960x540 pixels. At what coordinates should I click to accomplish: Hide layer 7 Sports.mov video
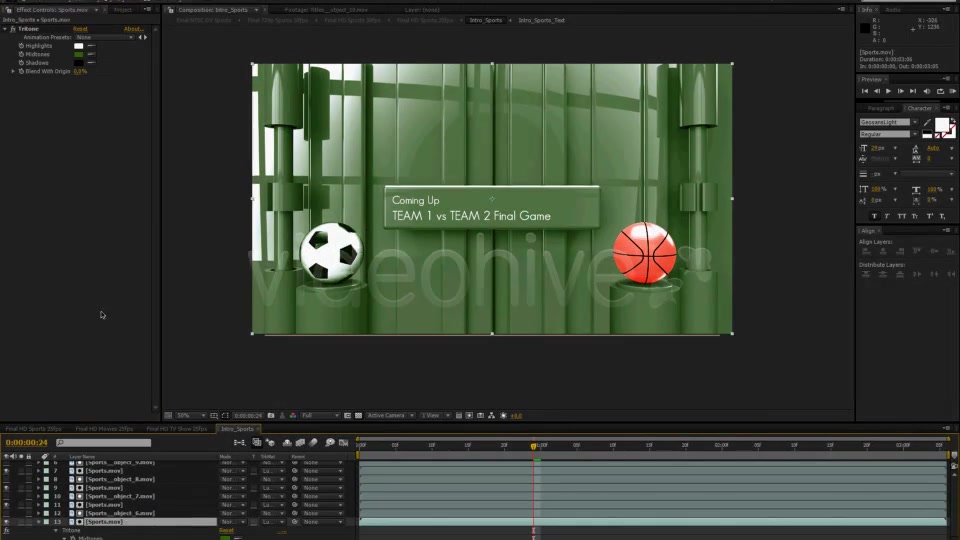pyautogui.click(x=6, y=471)
